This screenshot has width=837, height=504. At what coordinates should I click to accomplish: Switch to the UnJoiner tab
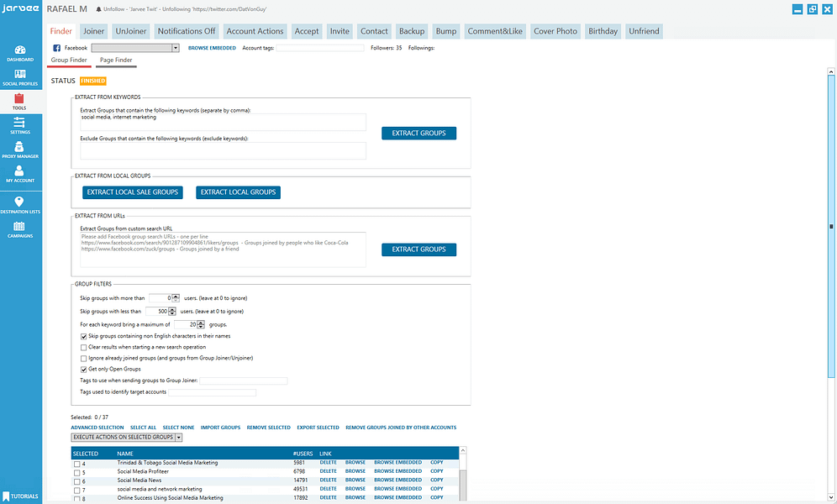131,31
